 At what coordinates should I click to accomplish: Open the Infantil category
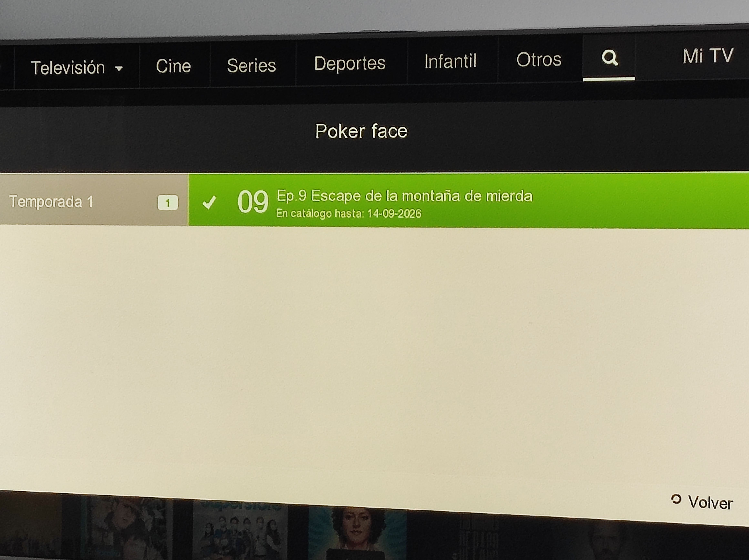[x=450, y=61]
